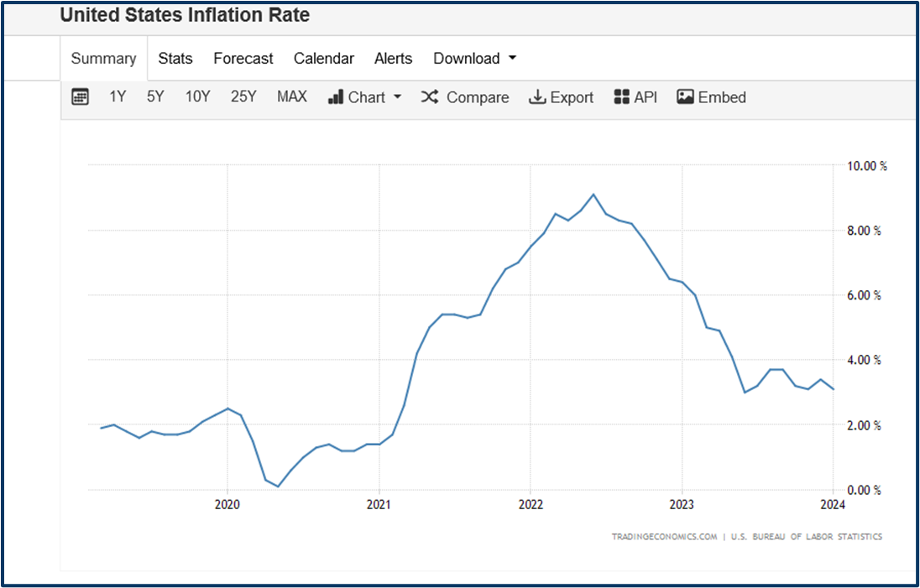Visit the TRADINGECONOMICS.COM link
This screenshot has width=920, height=588.
pyautogui.click(x=664, y=536)
